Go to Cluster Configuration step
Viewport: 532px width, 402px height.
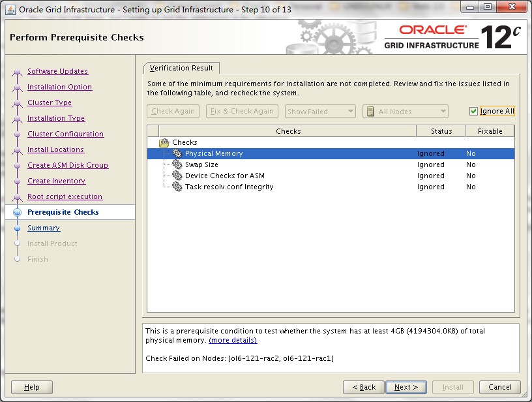click(65, 134)
